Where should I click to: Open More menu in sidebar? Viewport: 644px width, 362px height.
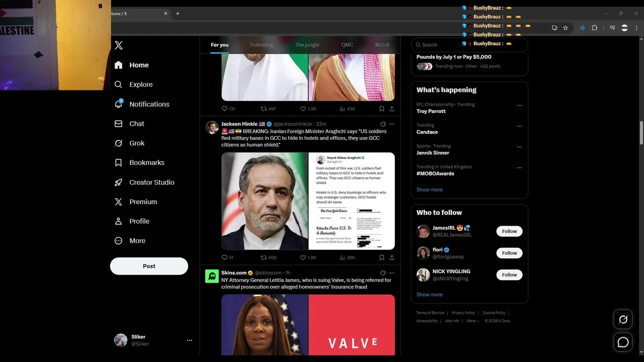[130, 241]
